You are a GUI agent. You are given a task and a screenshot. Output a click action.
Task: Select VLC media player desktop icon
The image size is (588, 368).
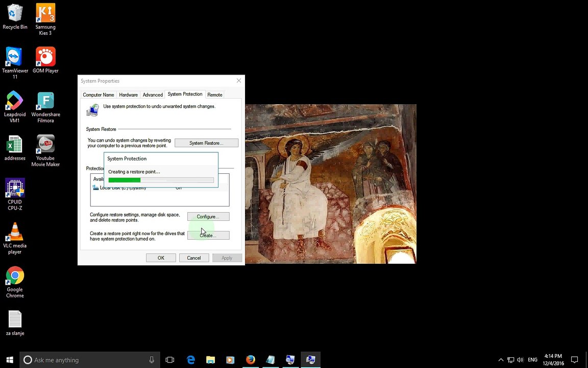click(x=15, y=238)
